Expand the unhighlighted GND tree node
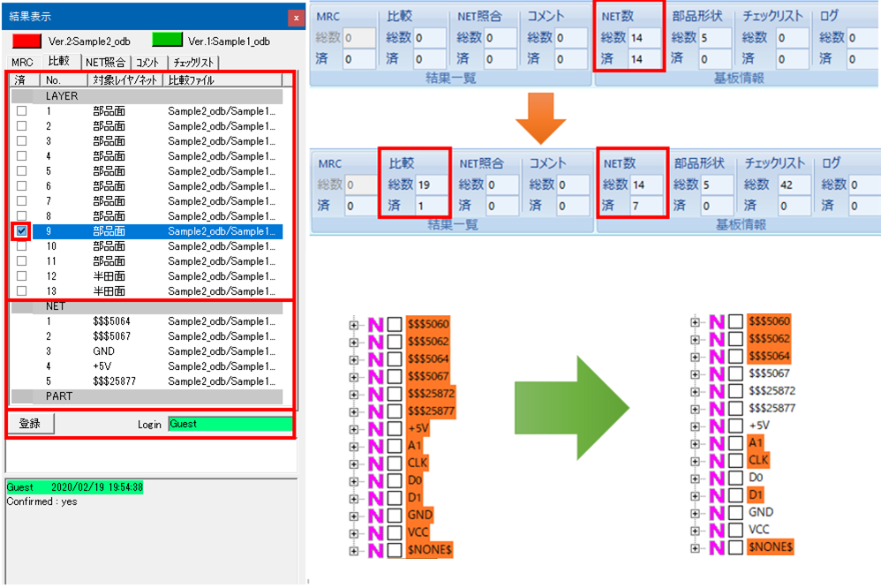881x588 pixels. (696, 512)
